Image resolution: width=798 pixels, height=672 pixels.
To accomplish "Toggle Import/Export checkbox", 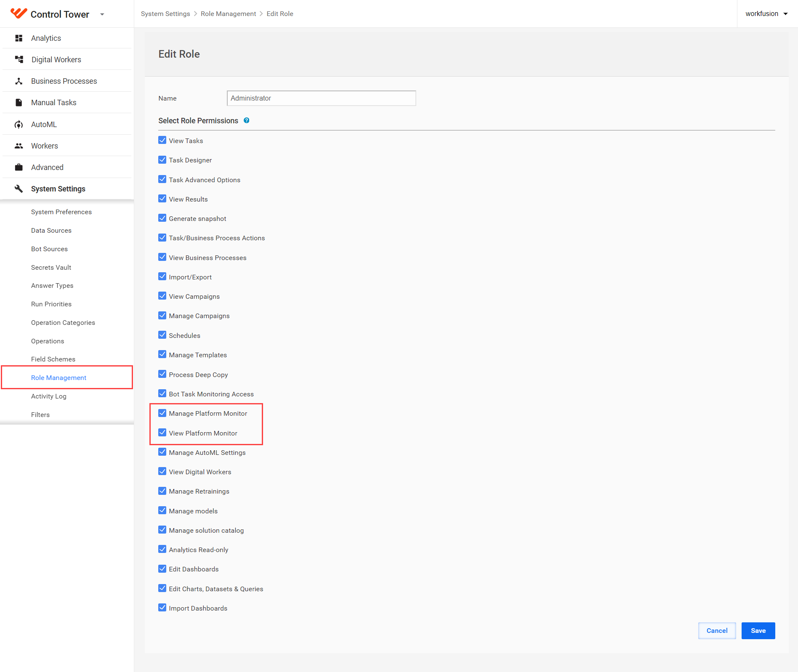I will tap(162, 276).
